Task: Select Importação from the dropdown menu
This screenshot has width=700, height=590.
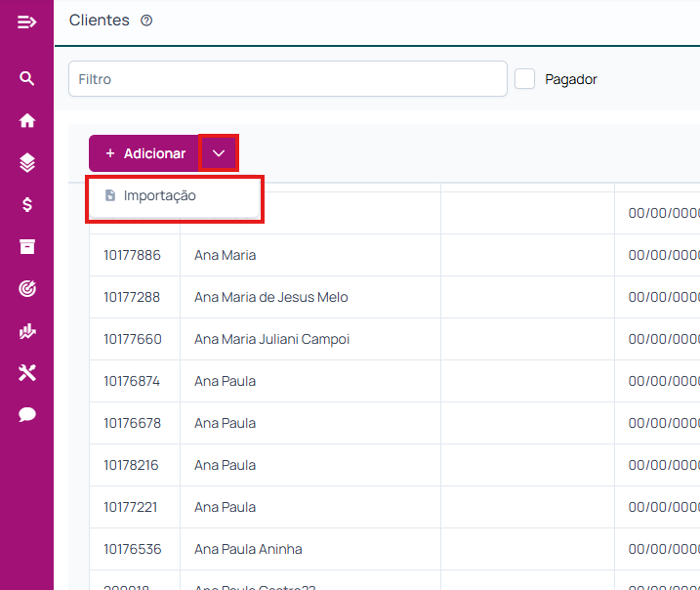Action: coord(159,196)
